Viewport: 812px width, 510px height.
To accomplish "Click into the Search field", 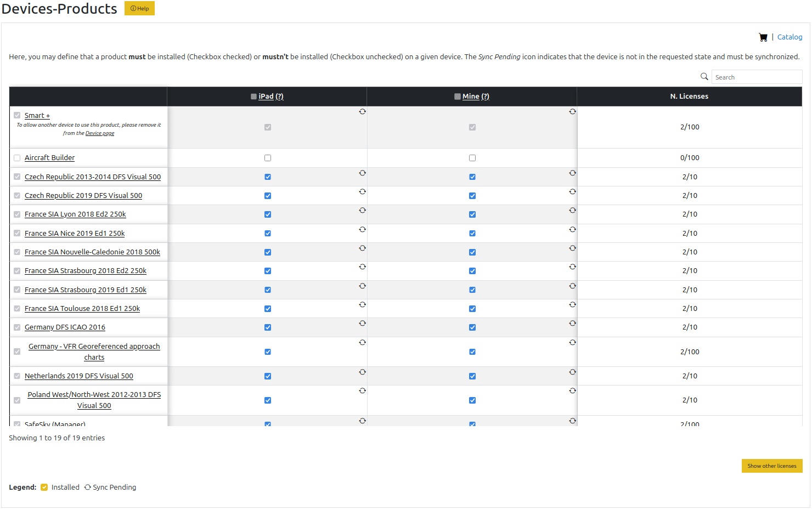I will (x=757, y=77).
